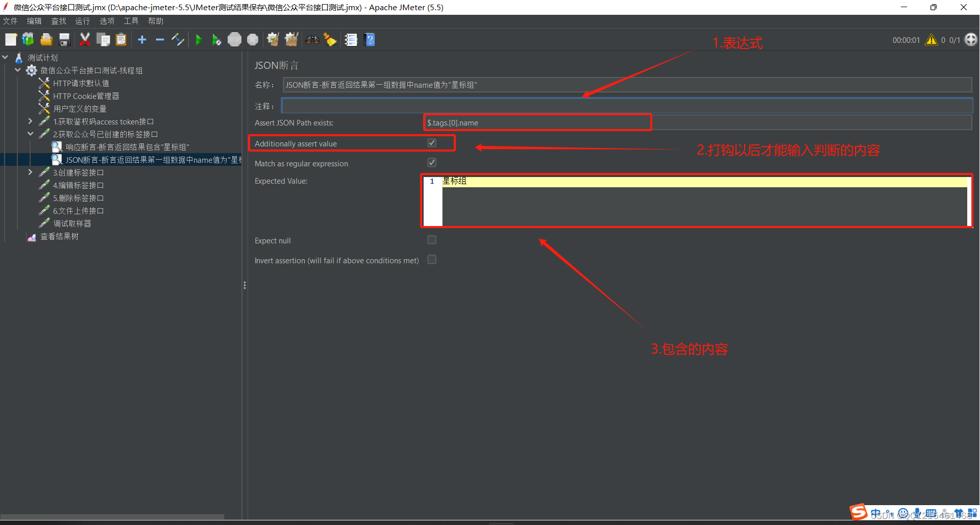Open the 帮助 menu
The height and width of the screenshot is (525, 980).
(x=156, y=21)
